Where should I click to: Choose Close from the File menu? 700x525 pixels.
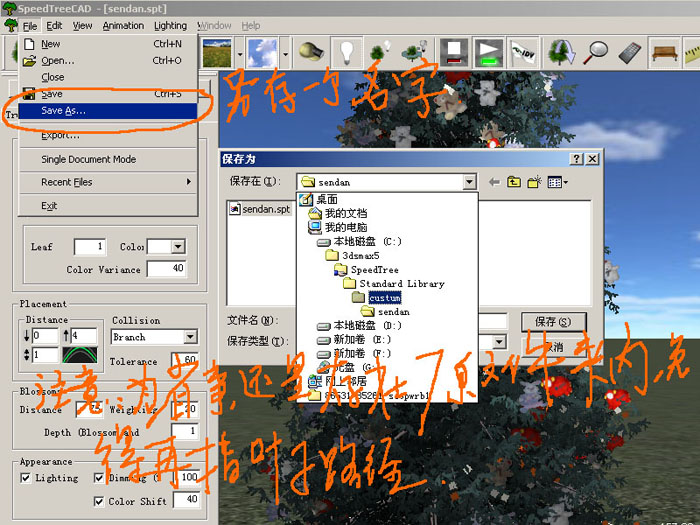tap(108, 77)
